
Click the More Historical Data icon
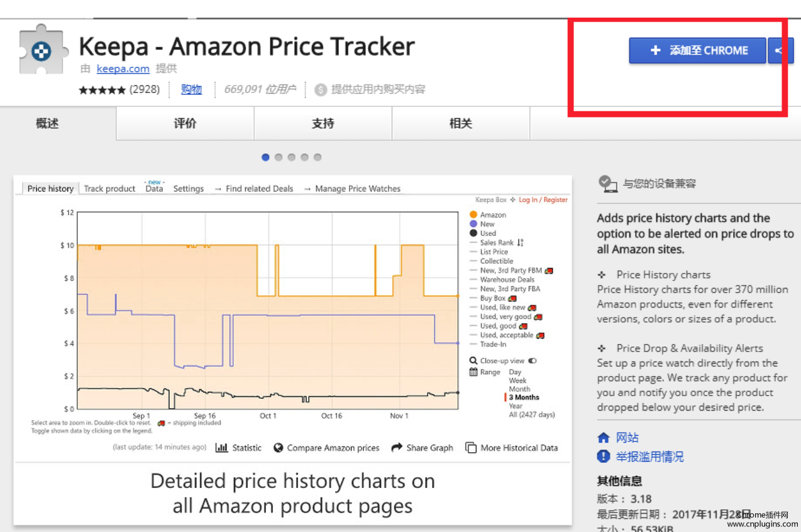(x=470, y=448)
